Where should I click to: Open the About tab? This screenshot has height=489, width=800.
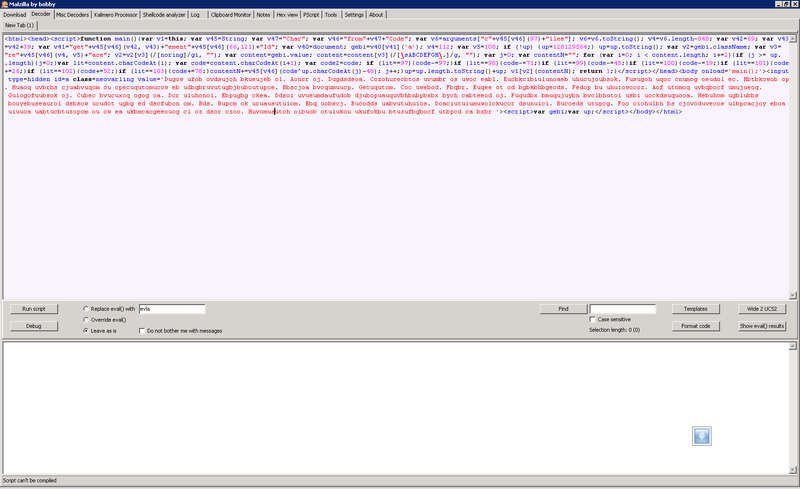pos(376,15)
